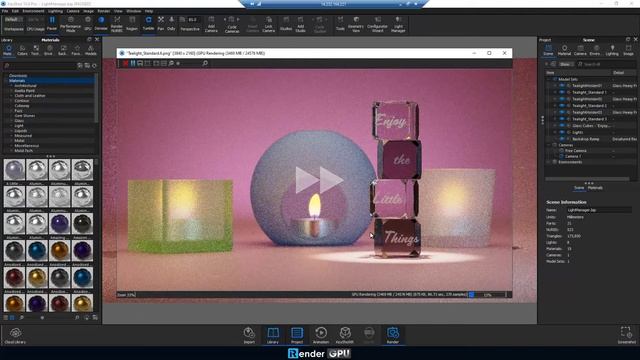
Task: Open the Cloud Library
Action: 15,336
